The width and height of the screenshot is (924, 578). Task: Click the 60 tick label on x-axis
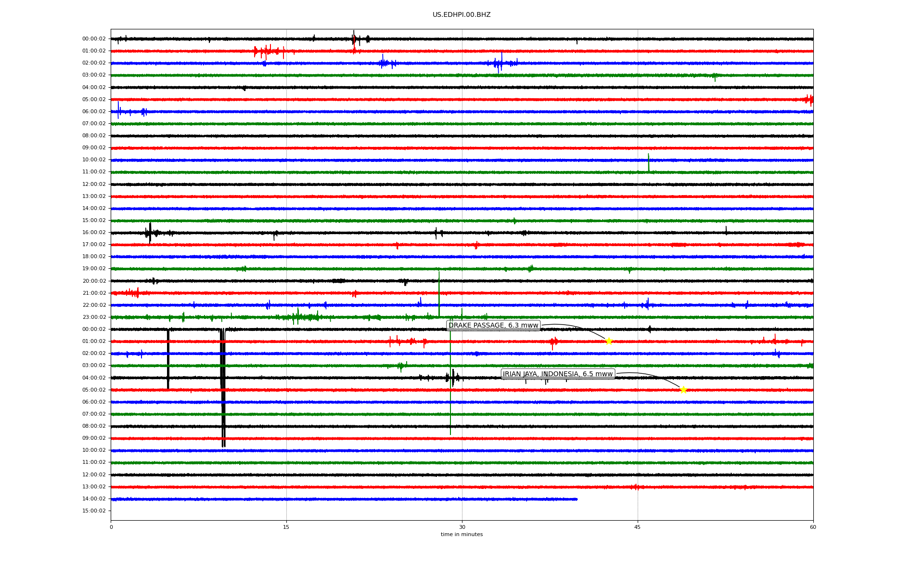pyautogui.click(x=813, y=527)
